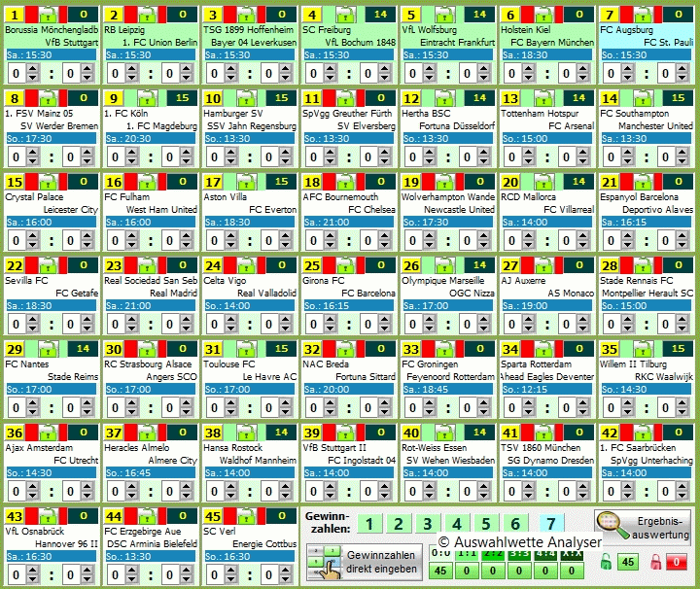Click kickoff time So.: 17:30 of match 8

(51, 139)
